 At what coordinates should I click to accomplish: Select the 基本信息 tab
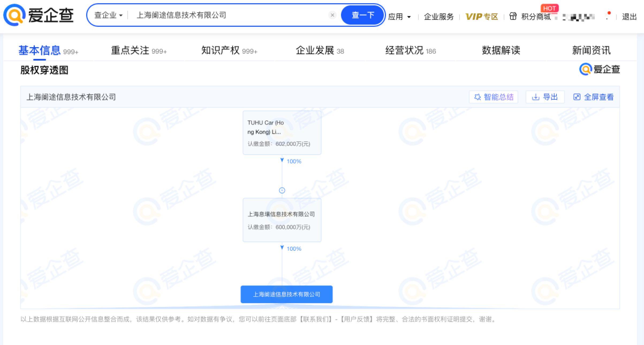point(48,50)
